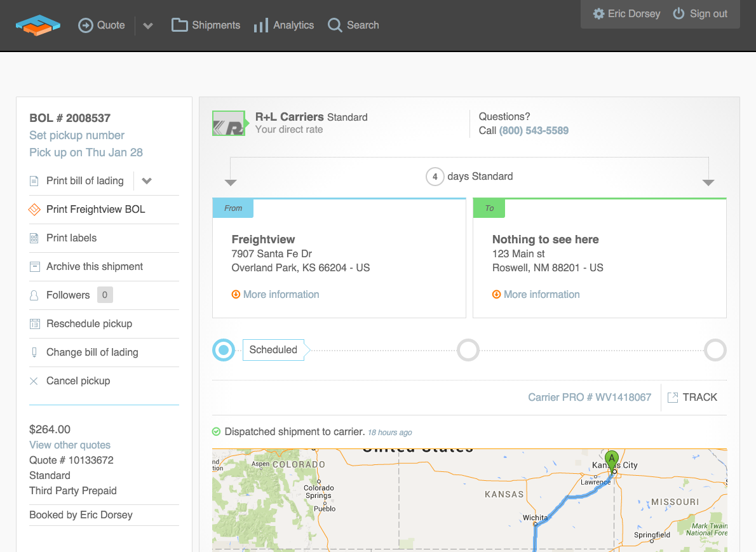Viewport: 756px width, 552px height.
Task: Expand Print bill of lading options
Action: coord(147,181)
